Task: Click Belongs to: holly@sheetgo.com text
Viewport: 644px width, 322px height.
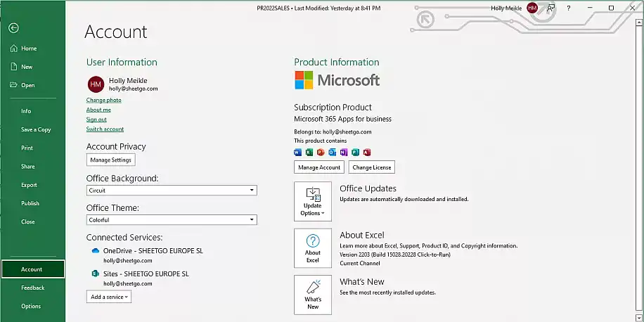Action: pos(333,132)
